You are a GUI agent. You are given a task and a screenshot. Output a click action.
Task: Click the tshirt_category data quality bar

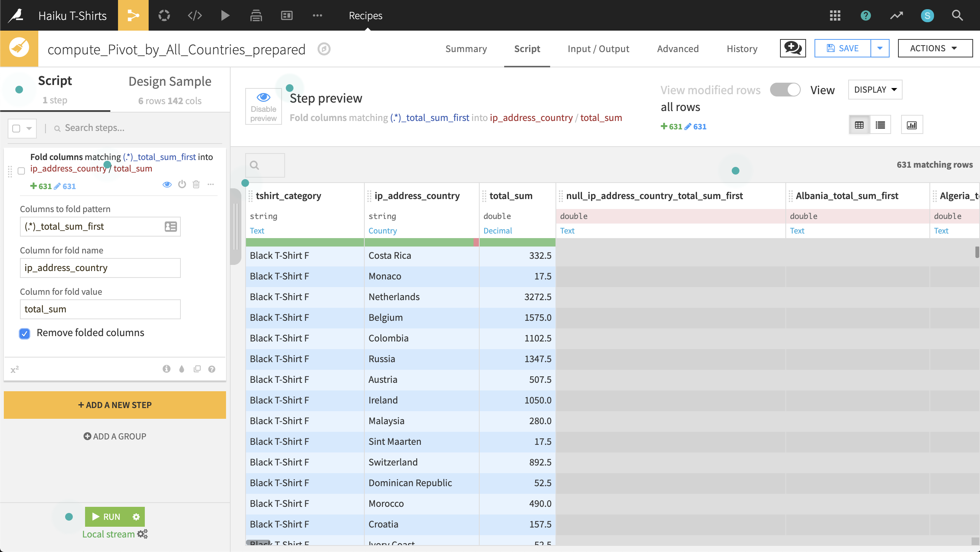point(305,242)
